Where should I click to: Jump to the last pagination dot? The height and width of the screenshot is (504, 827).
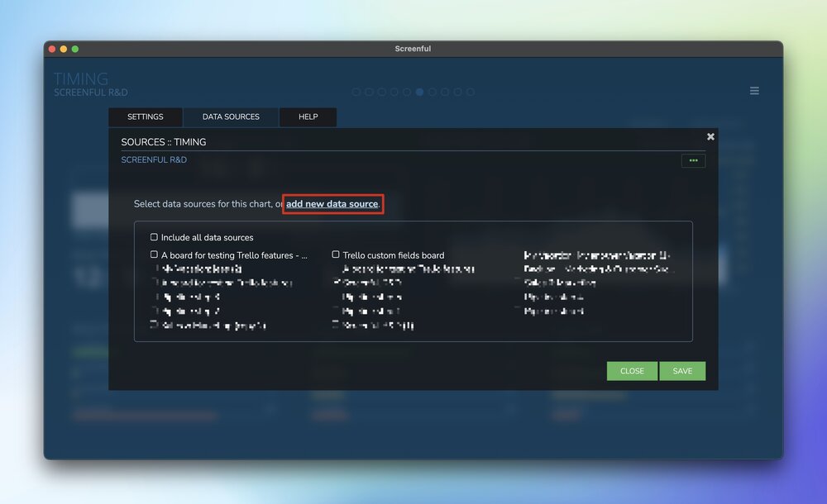[470, 92]
